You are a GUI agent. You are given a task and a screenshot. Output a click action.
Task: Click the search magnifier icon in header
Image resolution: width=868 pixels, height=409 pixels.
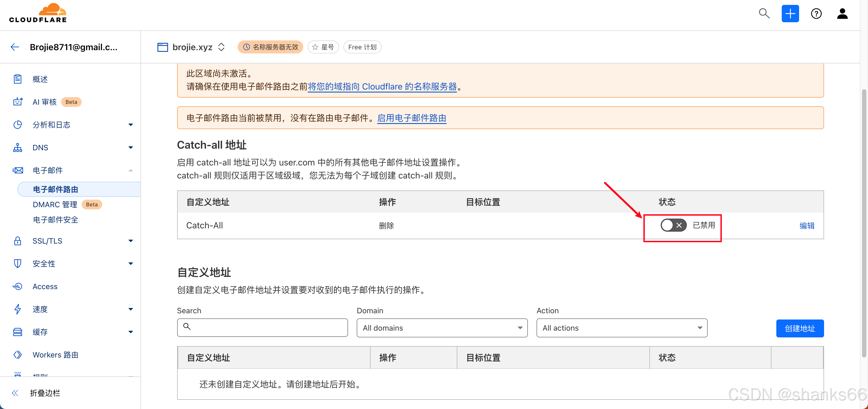[764, 14]
